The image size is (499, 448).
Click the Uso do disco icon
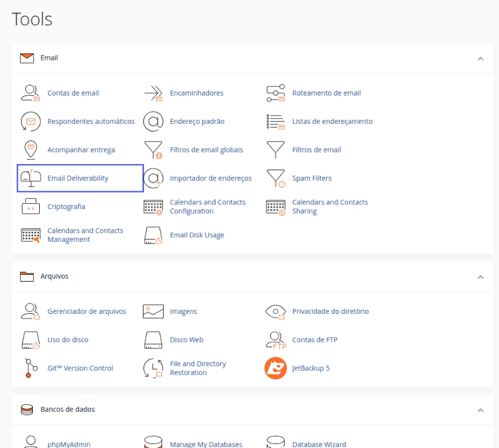pos(31,340)
